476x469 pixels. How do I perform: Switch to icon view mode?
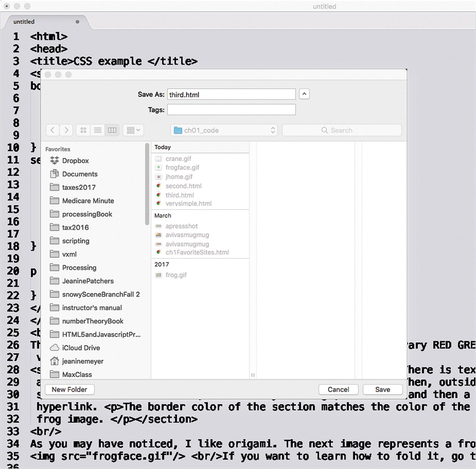point(83,130)
